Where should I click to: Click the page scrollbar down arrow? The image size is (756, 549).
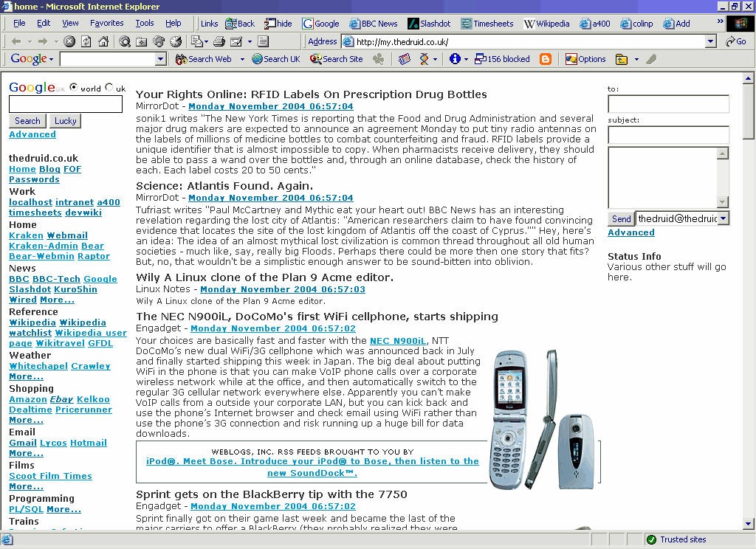749,524
